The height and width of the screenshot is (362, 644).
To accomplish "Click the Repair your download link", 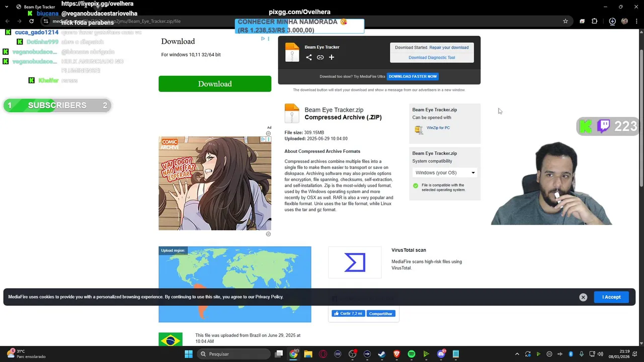I will (x=449, y=47).
